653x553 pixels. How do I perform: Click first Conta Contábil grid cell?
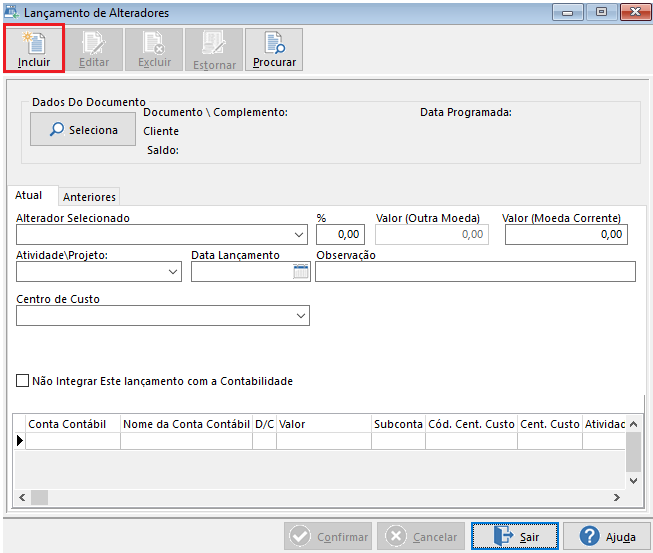click(73, 441)
